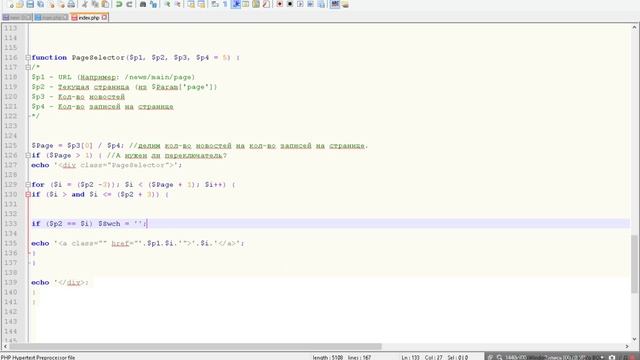This screenshot has height=360, width=640.
Task: Open the Replace toolbar icon
Action: (x=153, y=4)
